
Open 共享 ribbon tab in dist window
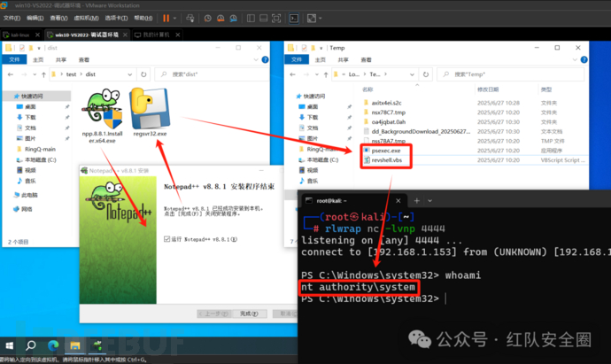click(61, 59)
